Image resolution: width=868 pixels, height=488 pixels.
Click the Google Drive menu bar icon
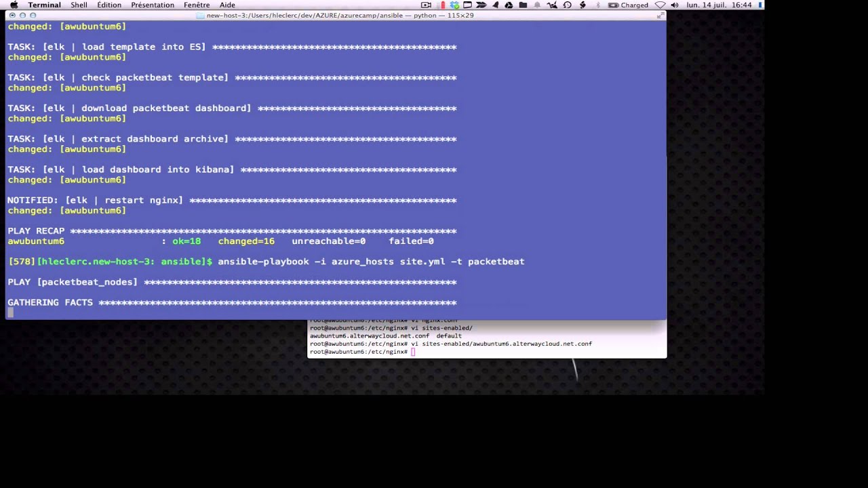click(x=509, y=5)
